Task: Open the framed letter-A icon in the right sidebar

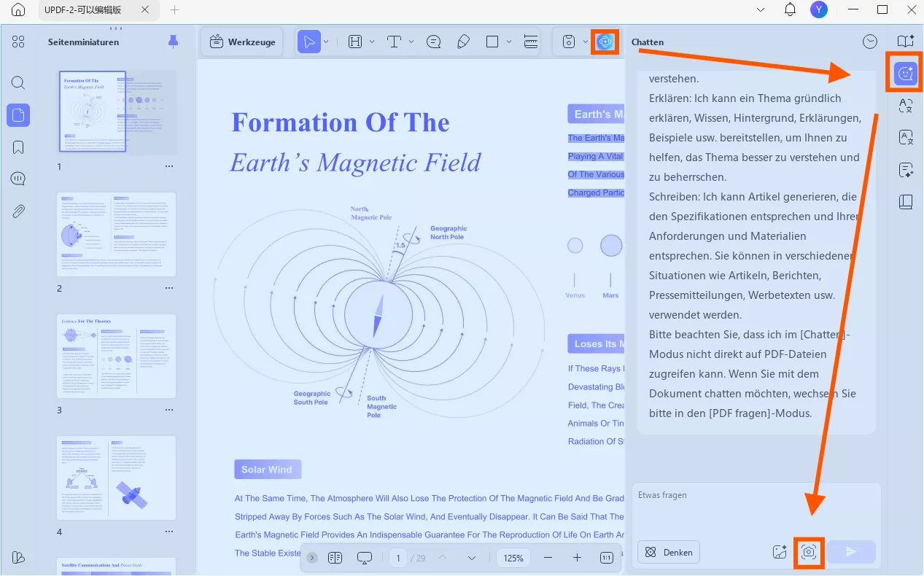Action: point(906,138)
